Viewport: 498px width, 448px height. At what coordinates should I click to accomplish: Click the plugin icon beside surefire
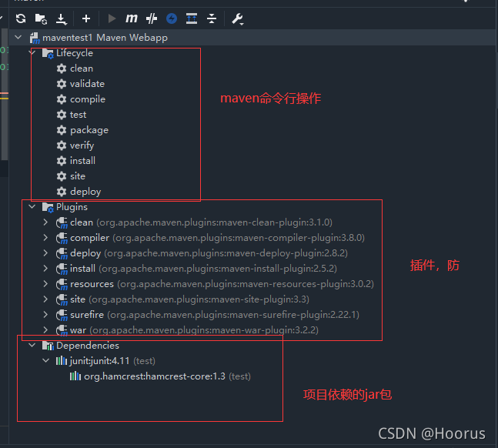pyautogui.click(x=62, y=315)
